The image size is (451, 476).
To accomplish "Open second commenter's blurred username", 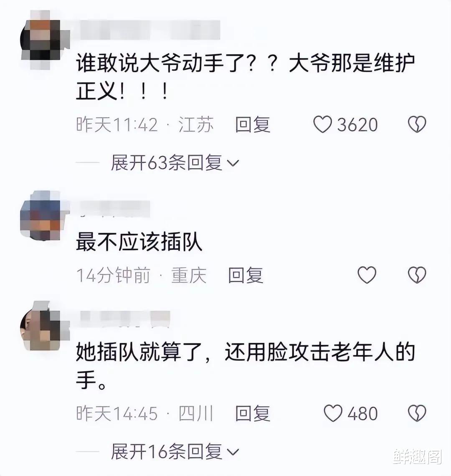I will (113, 209).
